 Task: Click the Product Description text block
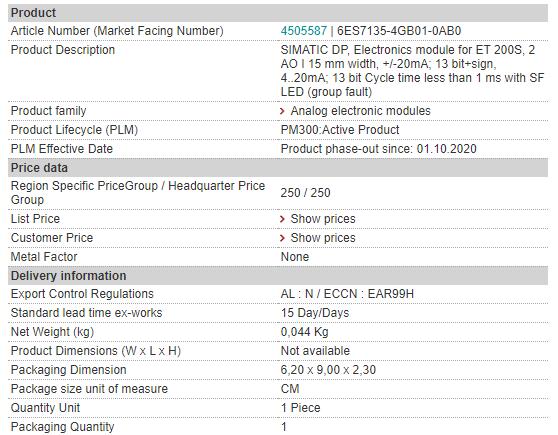[x=412, y=71]
